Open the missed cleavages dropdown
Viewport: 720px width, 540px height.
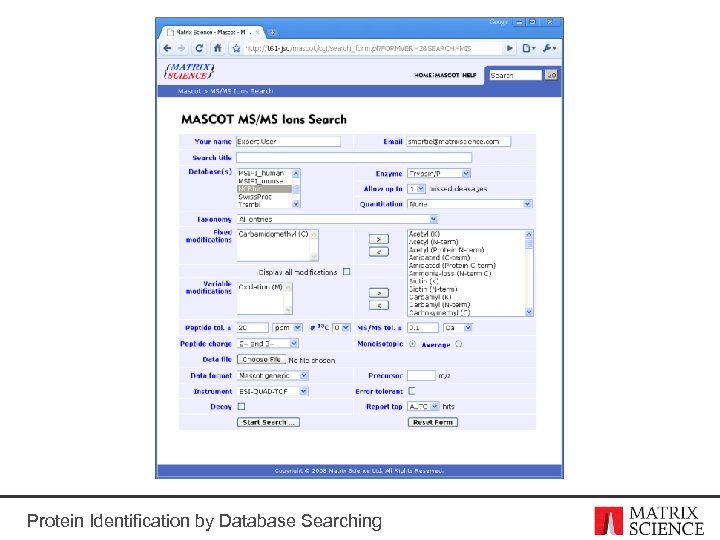point(416,189)
